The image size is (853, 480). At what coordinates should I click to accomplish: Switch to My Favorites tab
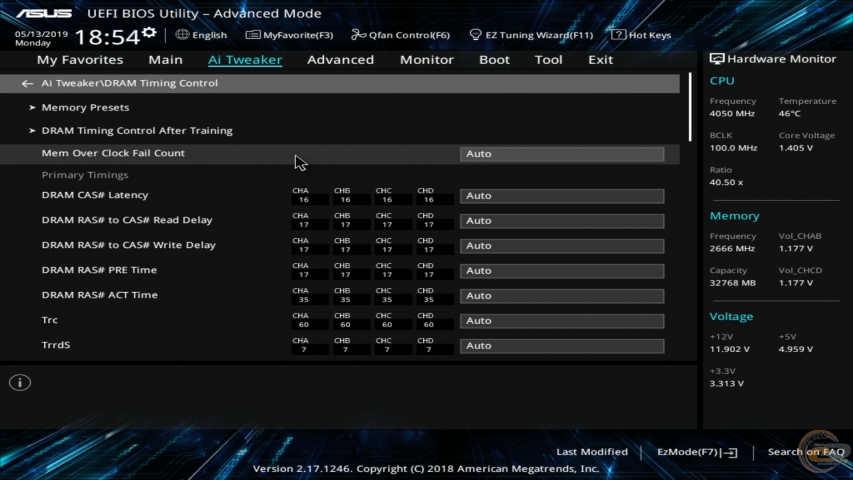coord(80,60)
